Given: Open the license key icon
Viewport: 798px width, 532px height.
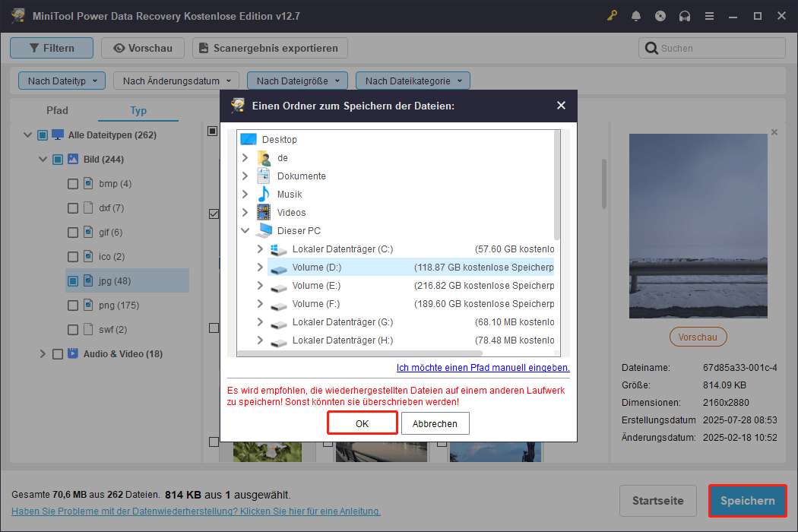Looking at the screenshot, I should (612, 15).
